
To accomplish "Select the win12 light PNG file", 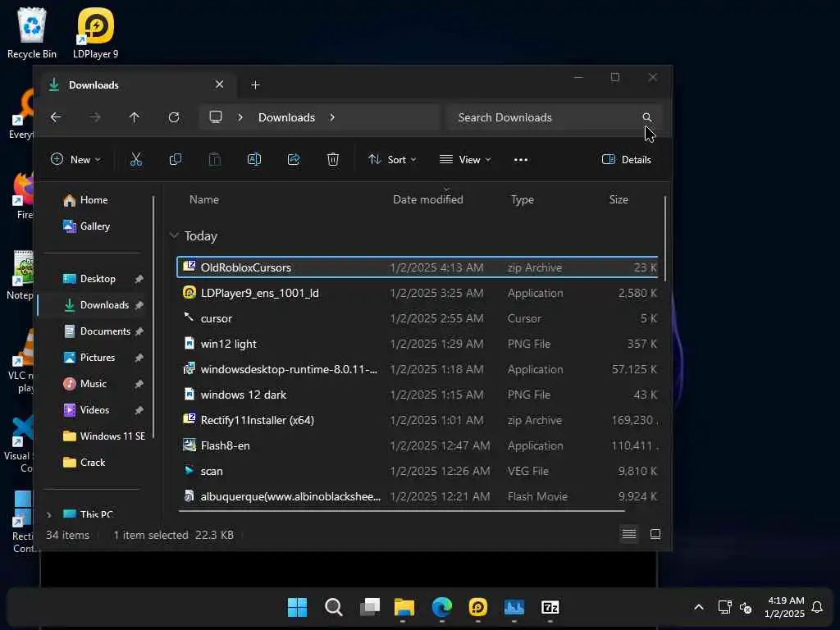I will (x=418, y=344).
